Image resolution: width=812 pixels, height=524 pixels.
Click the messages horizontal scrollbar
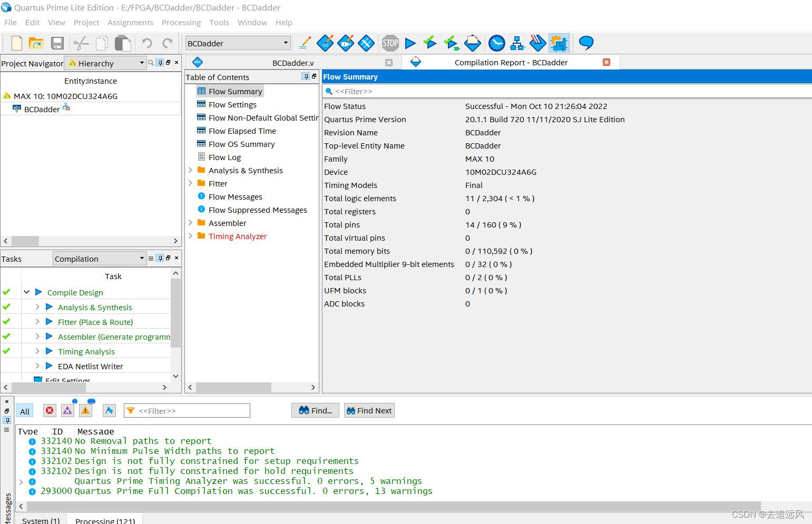(x=394, y=506)
